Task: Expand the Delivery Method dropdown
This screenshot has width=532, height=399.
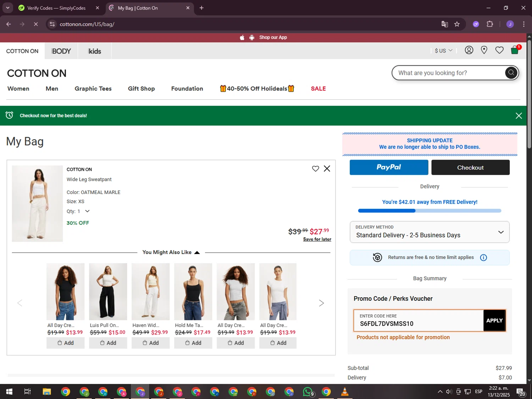Action: coord(430,232)
